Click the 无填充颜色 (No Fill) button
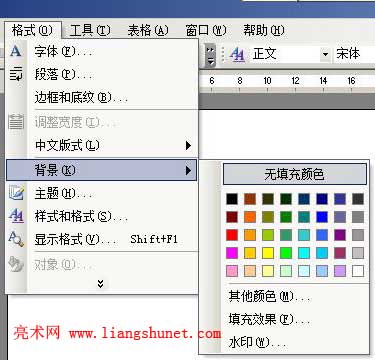 click(295, 174)
